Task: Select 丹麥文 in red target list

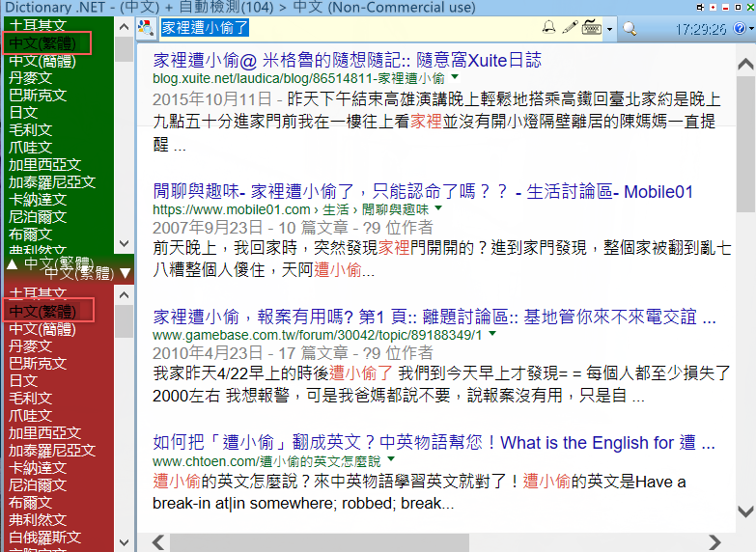Action: pyautogui.click(x=30, y=346)
